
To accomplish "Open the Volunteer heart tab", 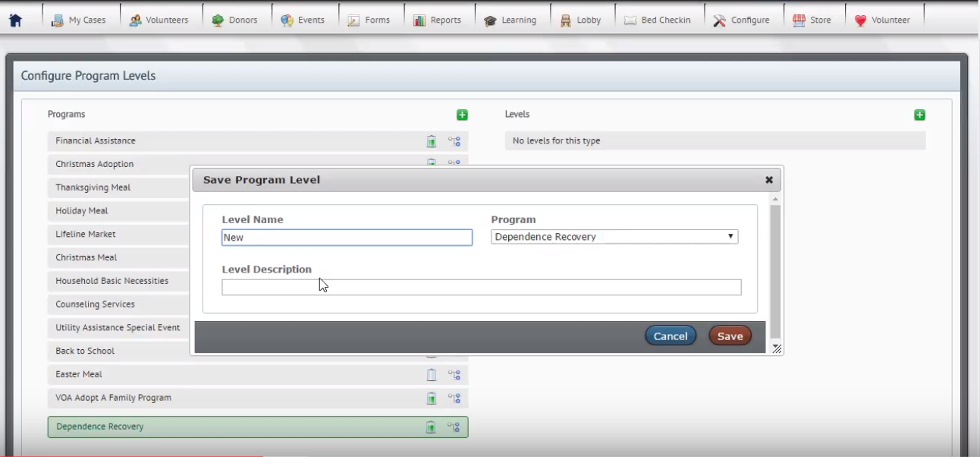I will (882, 20).
